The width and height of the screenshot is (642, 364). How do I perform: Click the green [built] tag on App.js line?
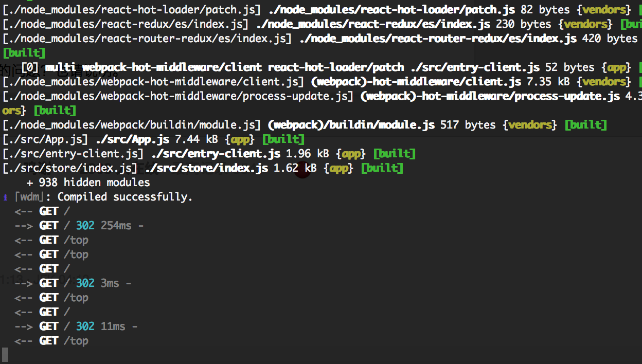coord(283,139)
